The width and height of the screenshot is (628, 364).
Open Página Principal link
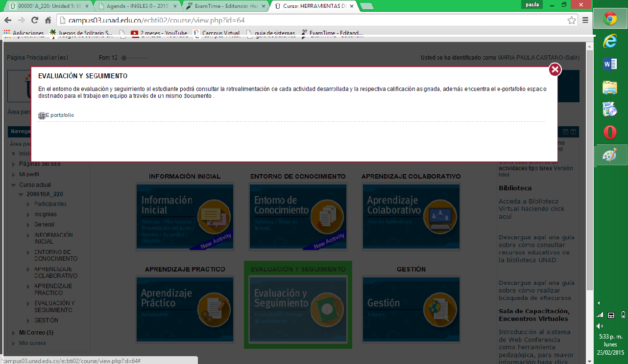pyautogui.click(x=27, y=58)
